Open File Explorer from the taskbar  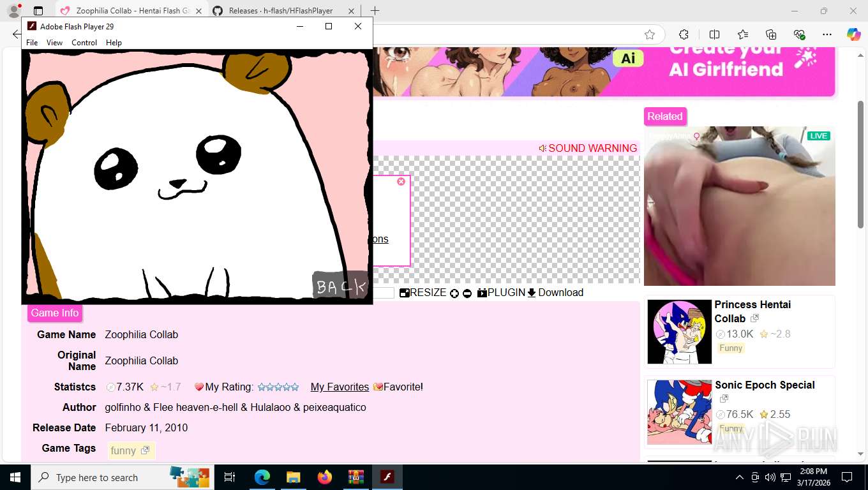pos(293,477)
